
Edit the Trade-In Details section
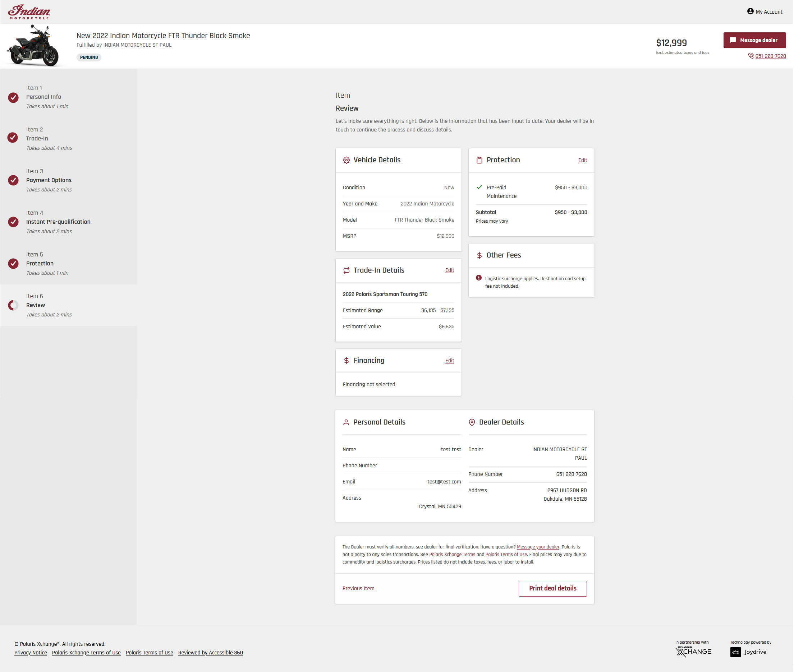tap(449, 270)
